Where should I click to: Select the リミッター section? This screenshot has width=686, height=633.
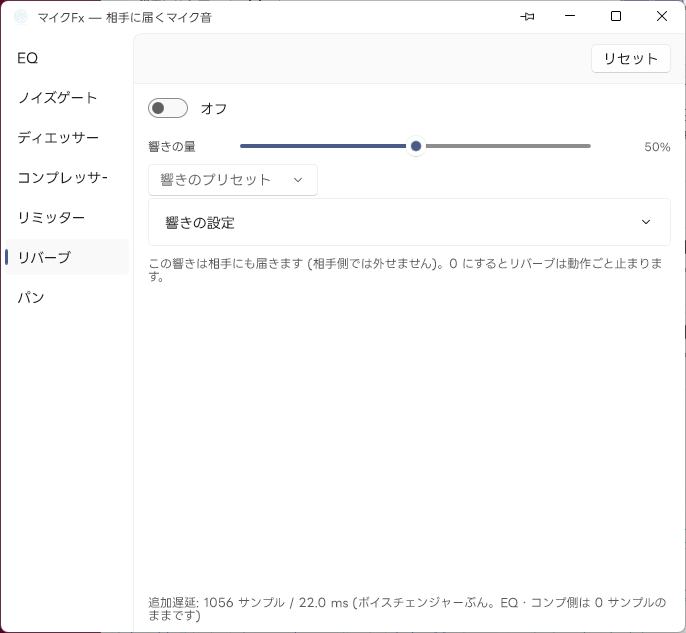point(67,217)
